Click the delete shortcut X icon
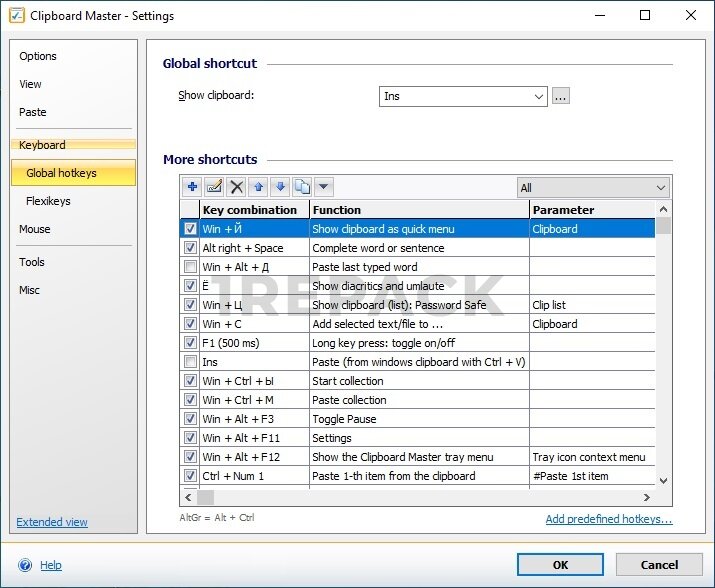715x588 pixels. point(237,187)
